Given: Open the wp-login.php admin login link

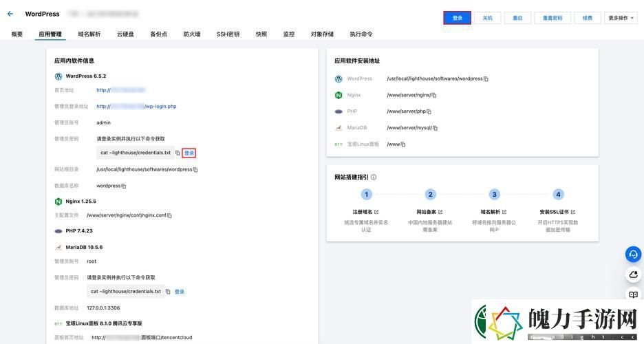Looking at the screenshot, I should click(x=136, y=107).
